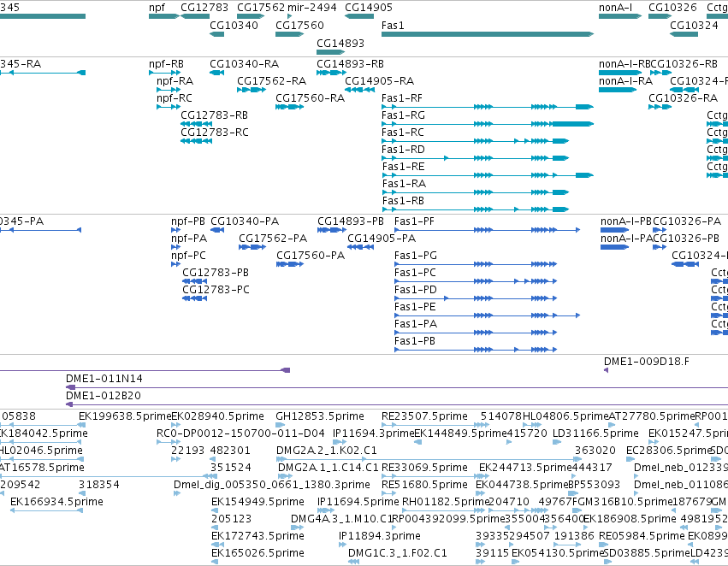Select the mir-2494 feature label
This screenshot has height=566, width=728.
click(312, 8)
